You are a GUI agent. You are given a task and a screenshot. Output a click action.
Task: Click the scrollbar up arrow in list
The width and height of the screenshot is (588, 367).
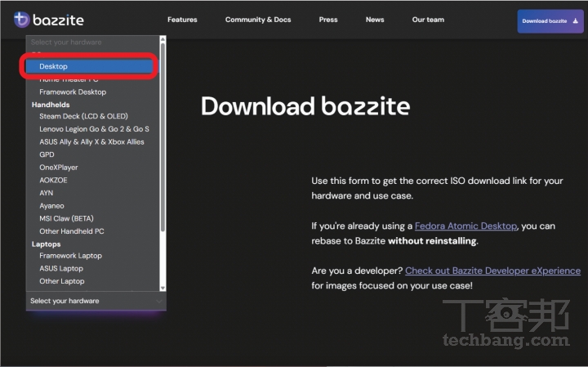pos(163,38)
